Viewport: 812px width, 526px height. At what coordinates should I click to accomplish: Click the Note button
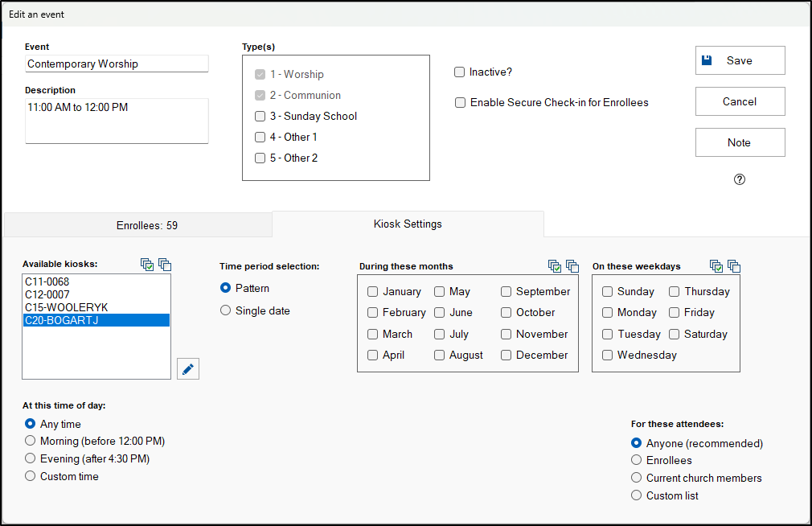tap(740, 142)
